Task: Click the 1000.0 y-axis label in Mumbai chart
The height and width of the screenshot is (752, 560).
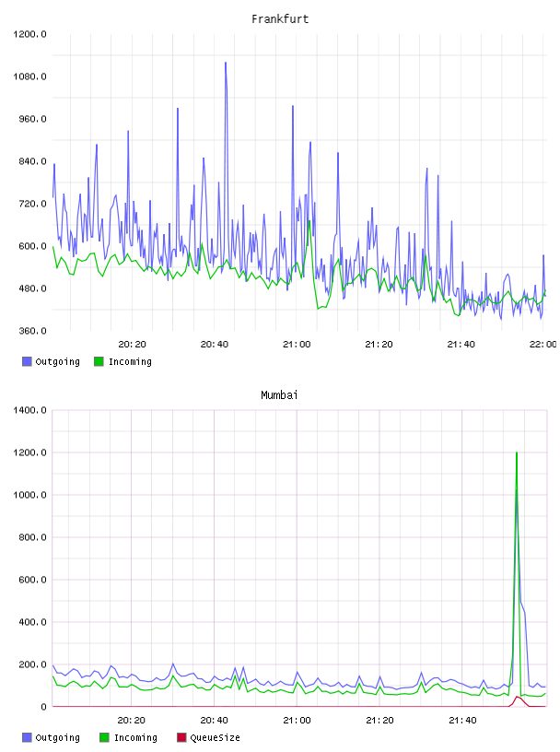Action: tap(29, 495)
